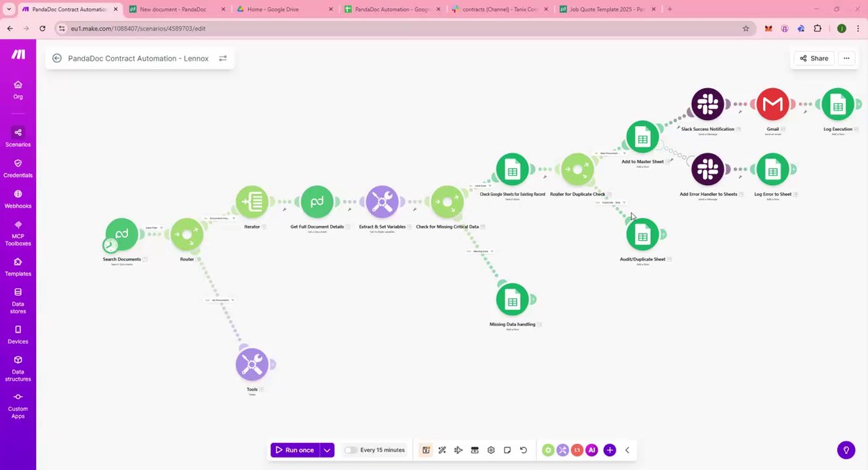Select Check Google Sheets for Existing Record module
Viewport: 868px width, 470px height.
512,170
